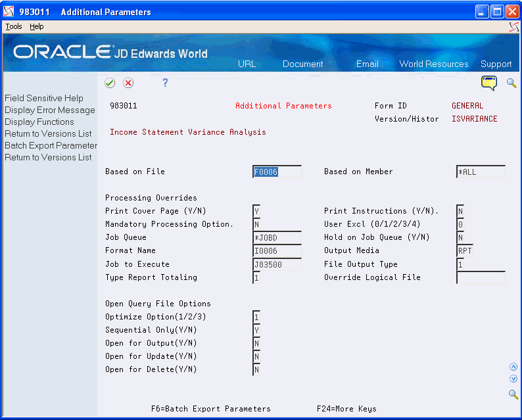Open the Email banner link
Viewport: 522px width, 420px height.
point(368,64)
